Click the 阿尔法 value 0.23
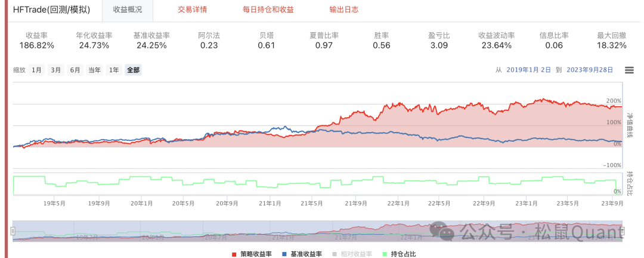The width and height of the screenshot is (644, 258). [209, 45]
